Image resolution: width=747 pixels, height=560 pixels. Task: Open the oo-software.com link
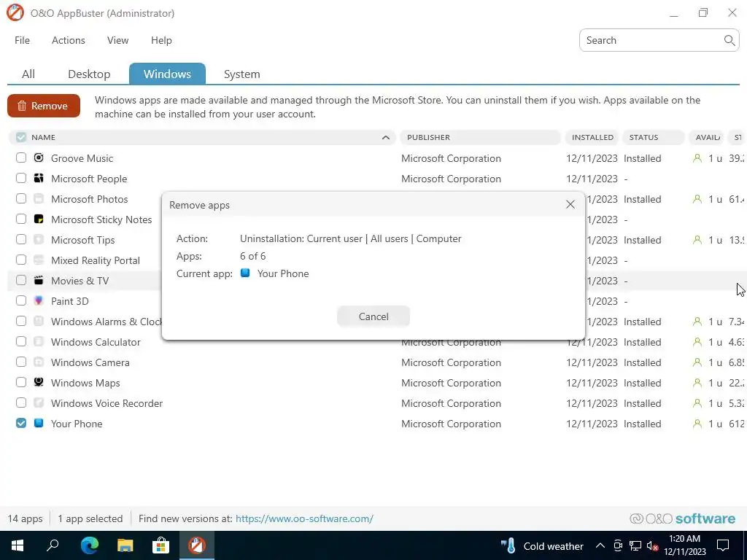[304, 518]
